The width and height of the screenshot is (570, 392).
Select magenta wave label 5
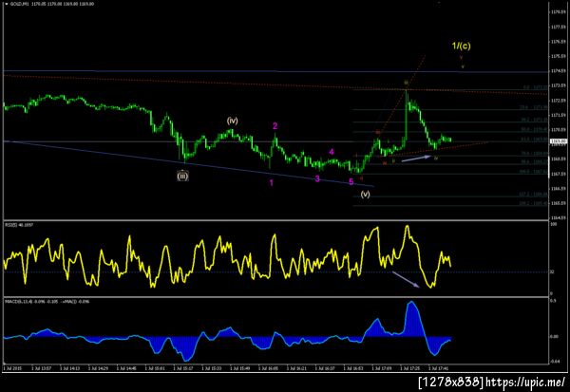351,181
